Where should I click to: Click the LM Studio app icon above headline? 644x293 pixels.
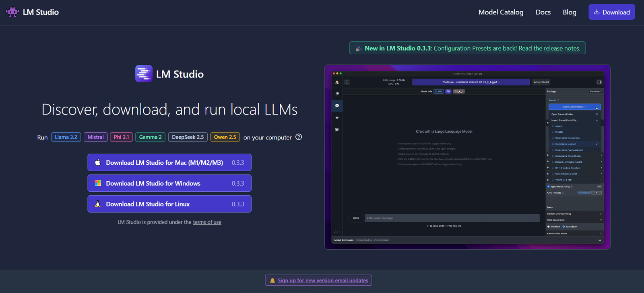pyautogui.click(x=144, y=74)
